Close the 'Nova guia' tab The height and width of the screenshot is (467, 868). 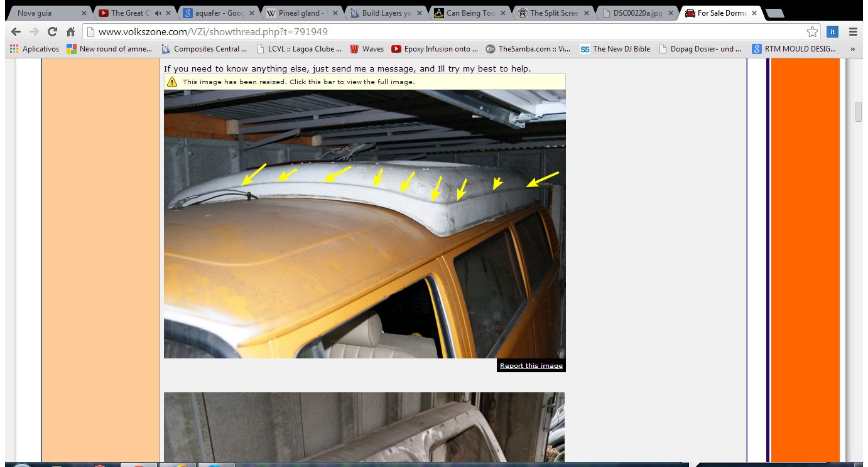[84, 13]
